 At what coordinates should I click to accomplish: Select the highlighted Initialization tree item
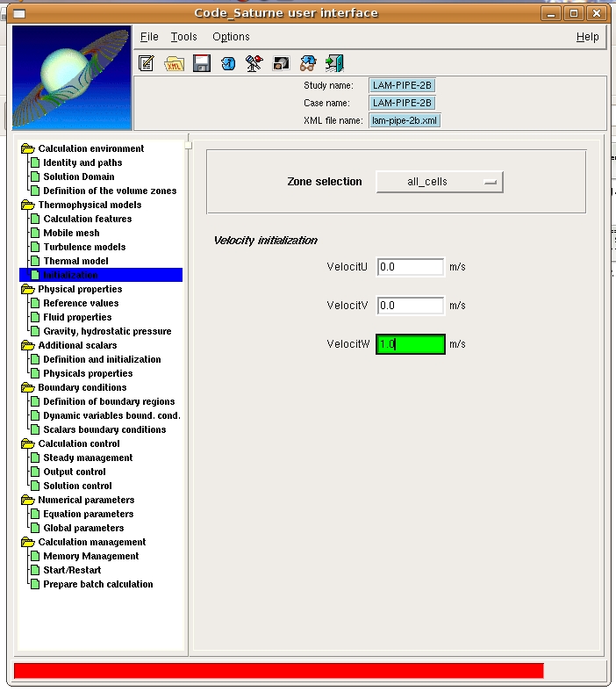(x=101, y=275)
